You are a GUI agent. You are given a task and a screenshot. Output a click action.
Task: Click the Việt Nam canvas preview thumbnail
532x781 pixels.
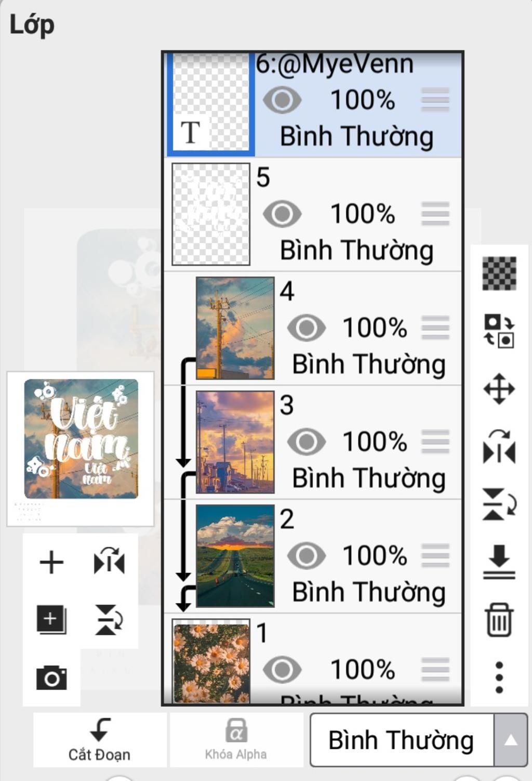(81, 439)
